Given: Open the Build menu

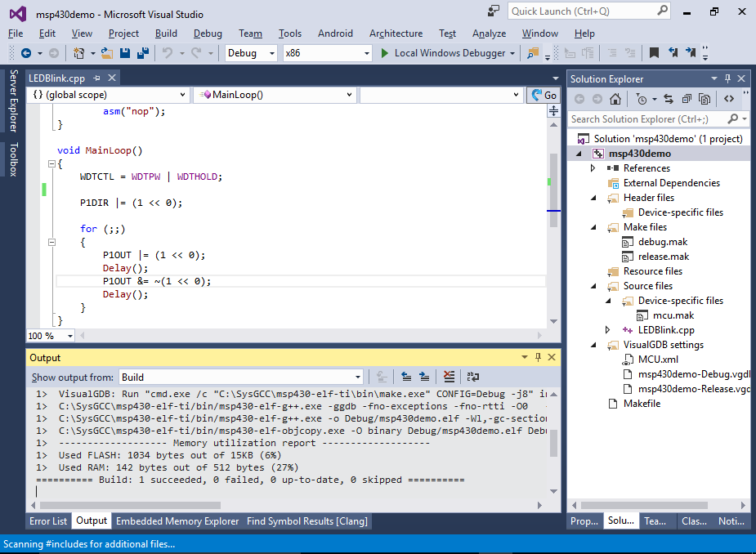Looking at the screenshot, I should [x=166, y=34].
